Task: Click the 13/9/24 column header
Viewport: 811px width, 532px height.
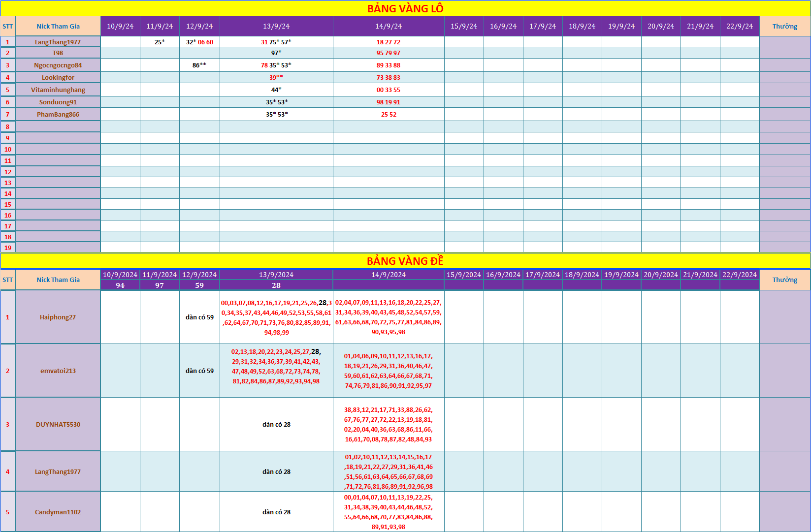Action: pos(276,26)
